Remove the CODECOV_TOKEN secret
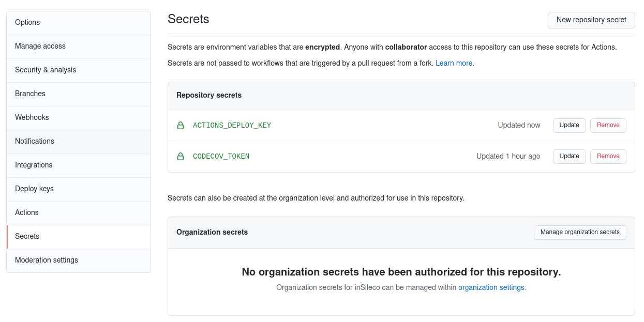644x322 pixels. click(608, 156)
